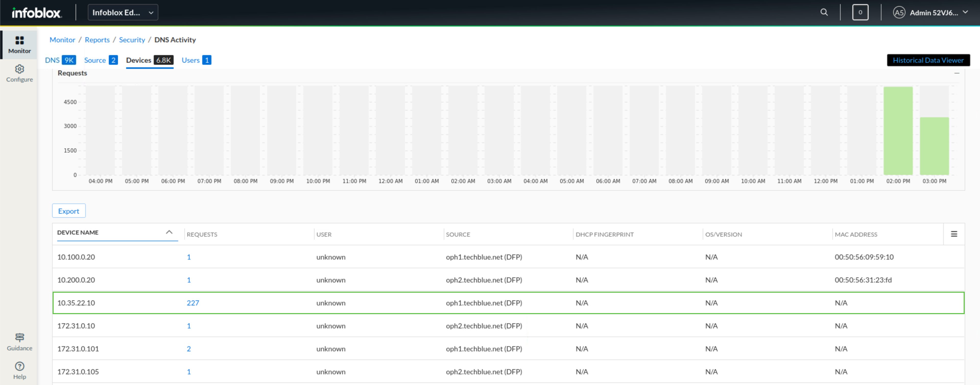Go to Security breadcrumb link

point(132,40)
